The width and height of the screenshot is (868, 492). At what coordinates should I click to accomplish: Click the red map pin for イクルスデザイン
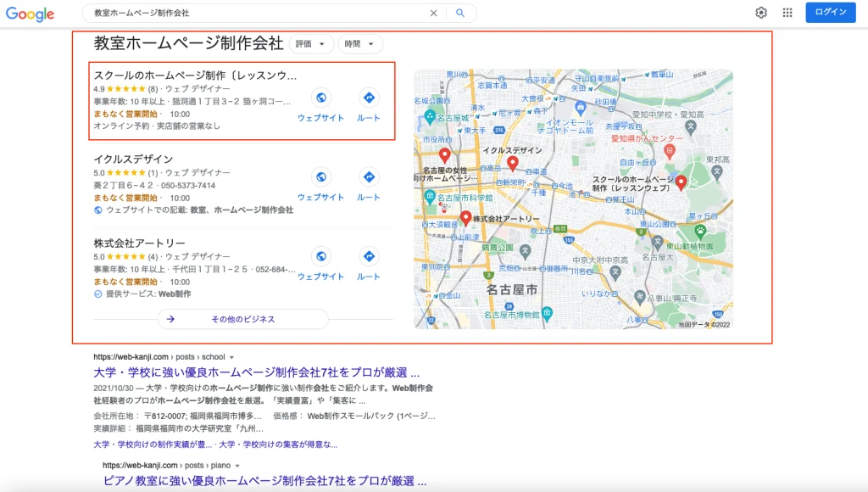(x=511, y=163)
